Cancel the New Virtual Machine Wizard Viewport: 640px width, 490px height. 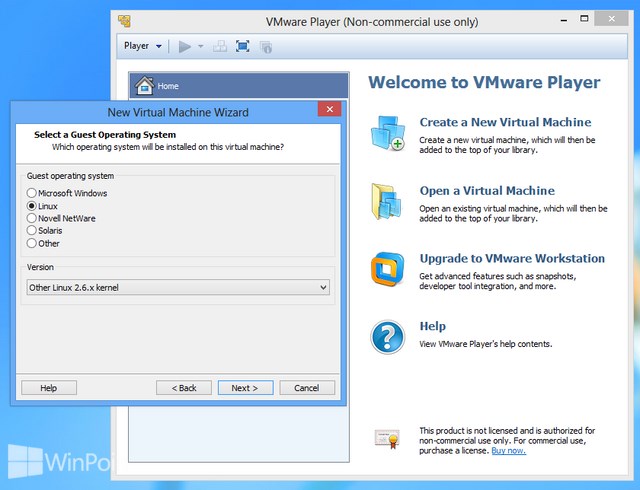[x=307, y=388]
